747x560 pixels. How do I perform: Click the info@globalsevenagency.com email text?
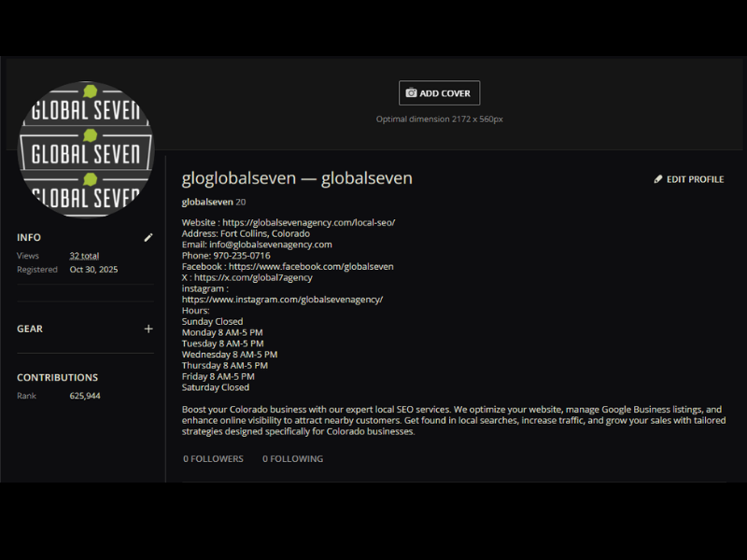coord(271,245)
